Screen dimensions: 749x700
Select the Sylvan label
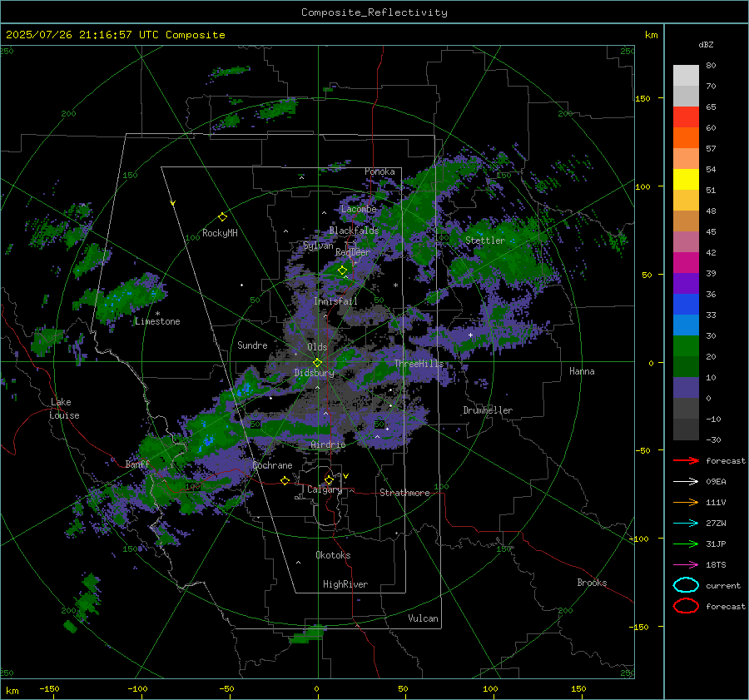tap(318, 246)
